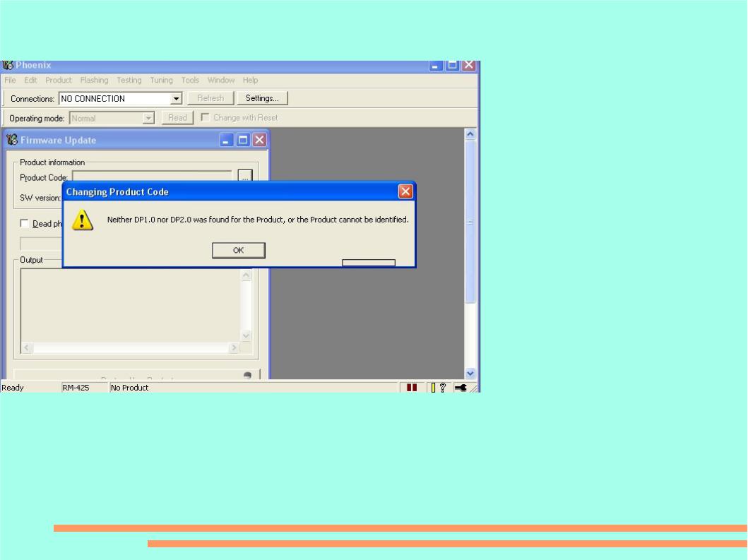The height and width of the screenshot is (560, 748).
Task: Click Output box scroll right arrow
Action: [234, 347]
